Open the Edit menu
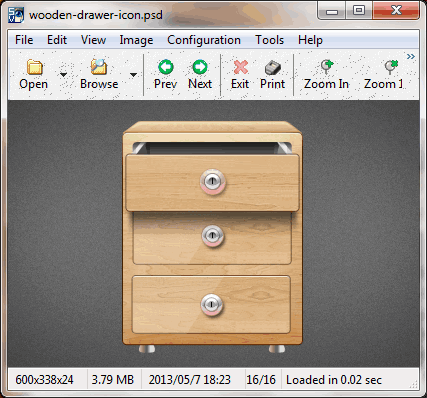This screenshot has height=398, width=427. coord(57,40)
